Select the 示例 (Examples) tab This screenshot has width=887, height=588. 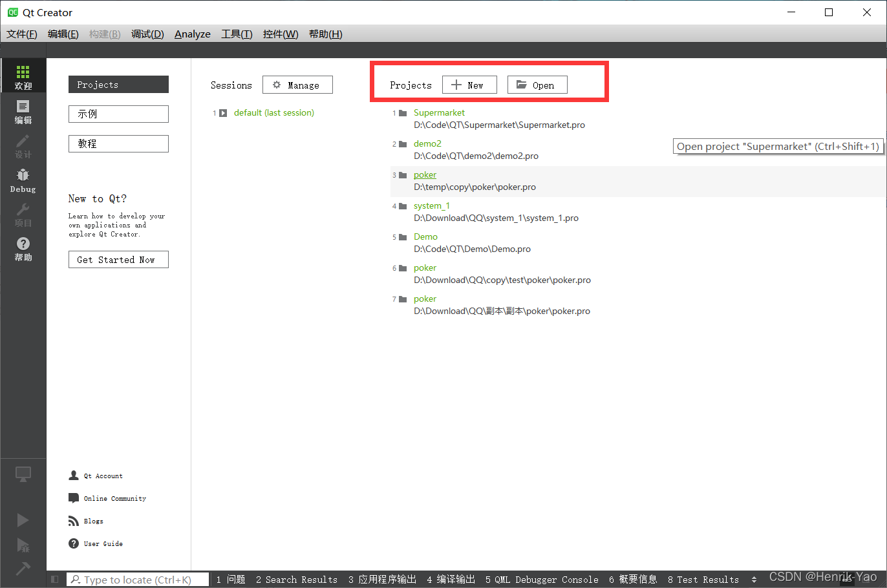pos(118,114)
